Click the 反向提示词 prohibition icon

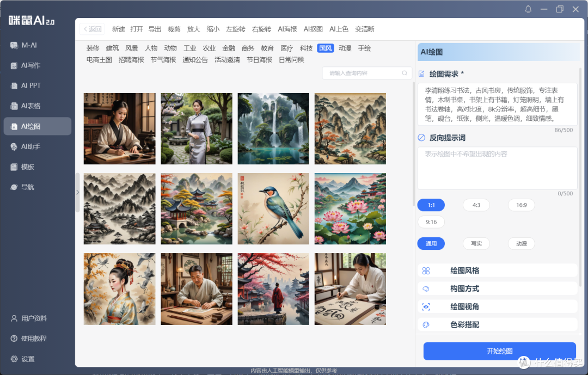pos(421,138)
